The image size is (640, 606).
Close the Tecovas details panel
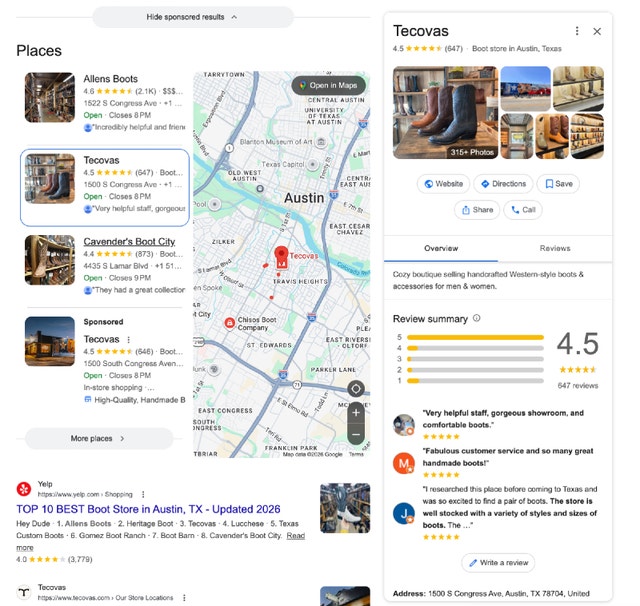pyautogui.click(x=597, y=31)
